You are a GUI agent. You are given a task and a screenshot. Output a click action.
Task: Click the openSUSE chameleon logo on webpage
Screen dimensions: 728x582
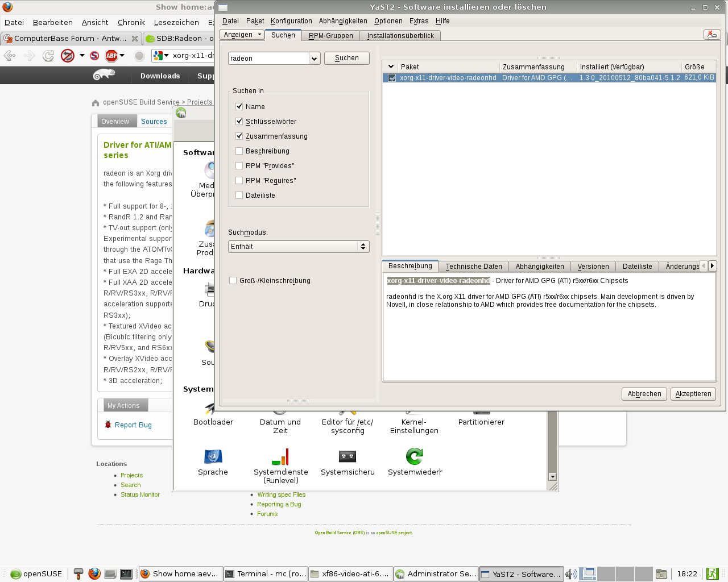pos(104,74)
